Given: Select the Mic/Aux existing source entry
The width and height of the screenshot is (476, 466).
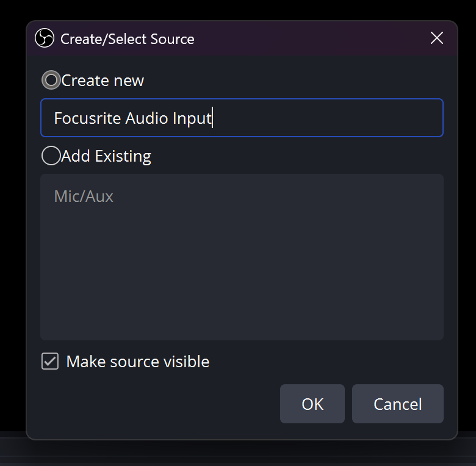Looking at the screenshot, I should click(x=84, y=196).
